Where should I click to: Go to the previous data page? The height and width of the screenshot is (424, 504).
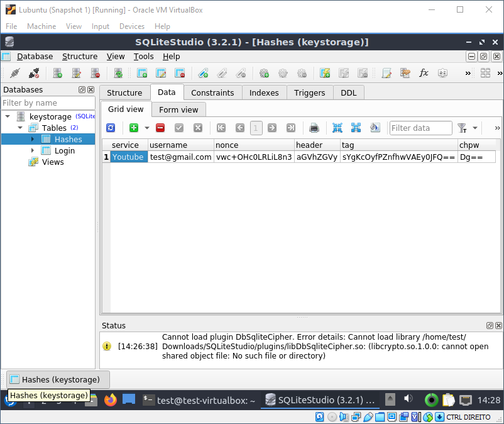click(x=240, y=128)
